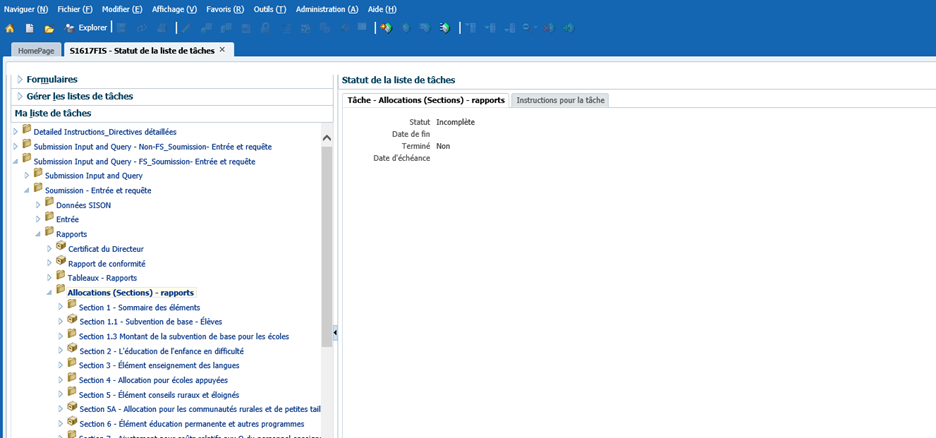
Task: Click the Ma liste de tâches header
Action: tap(171, 113)
